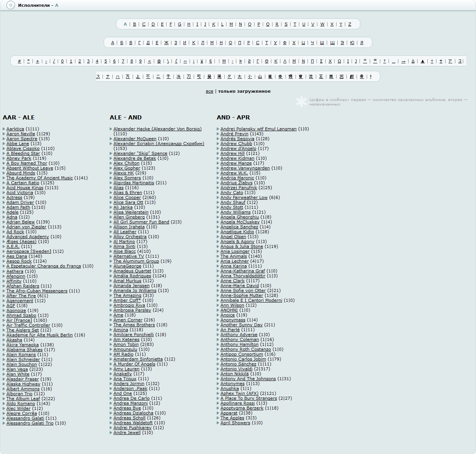Open digit 9 in the symbols index

[140, 61]
